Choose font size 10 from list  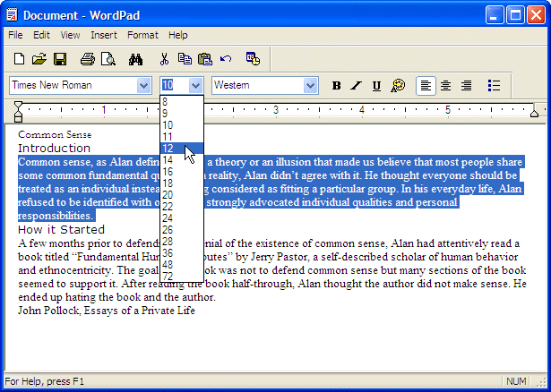pyautogui.click(x=182, y=125)
